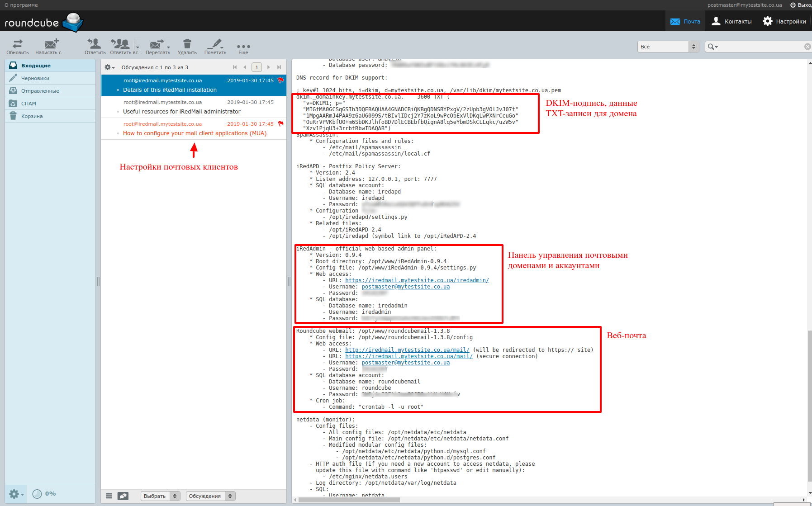Open the Отправленные sent folder
The image size is (812, 506).
pos(40,91)
